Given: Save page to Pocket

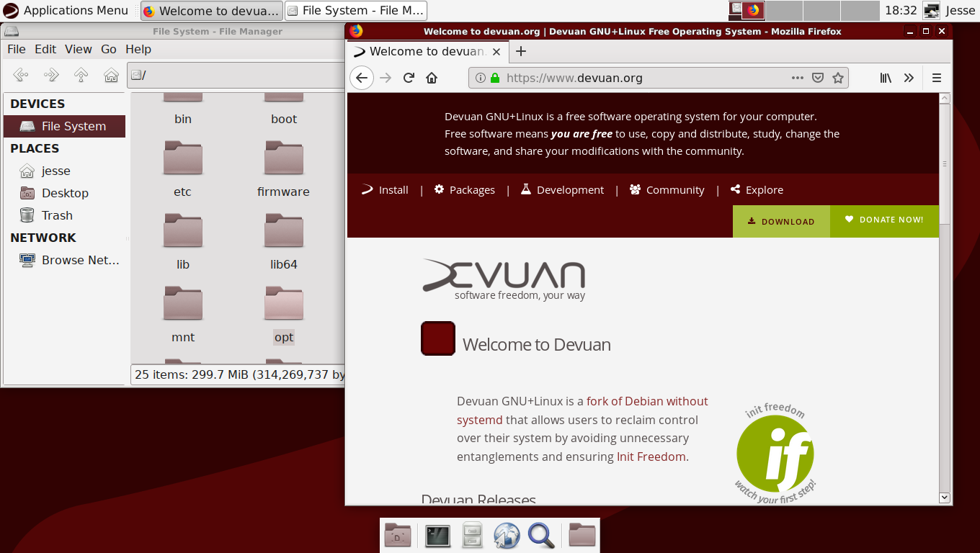Looking at the screenshot, I should tap(818, 78).
